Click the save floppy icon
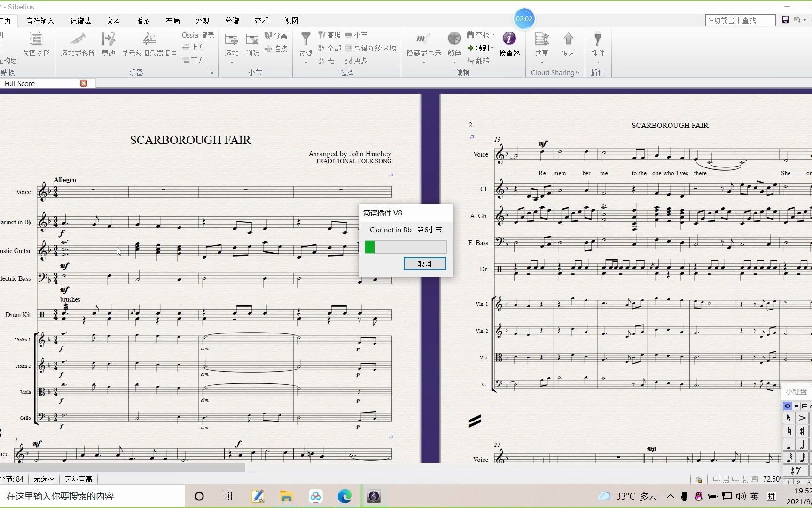 pyautogui.click(x=786, y=20)
